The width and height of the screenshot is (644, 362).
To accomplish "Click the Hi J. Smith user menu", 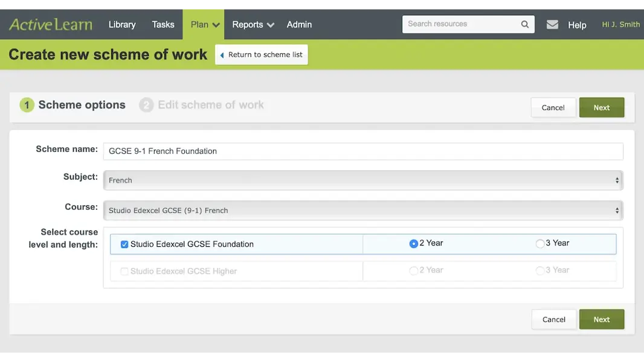I will coord(620,25).
